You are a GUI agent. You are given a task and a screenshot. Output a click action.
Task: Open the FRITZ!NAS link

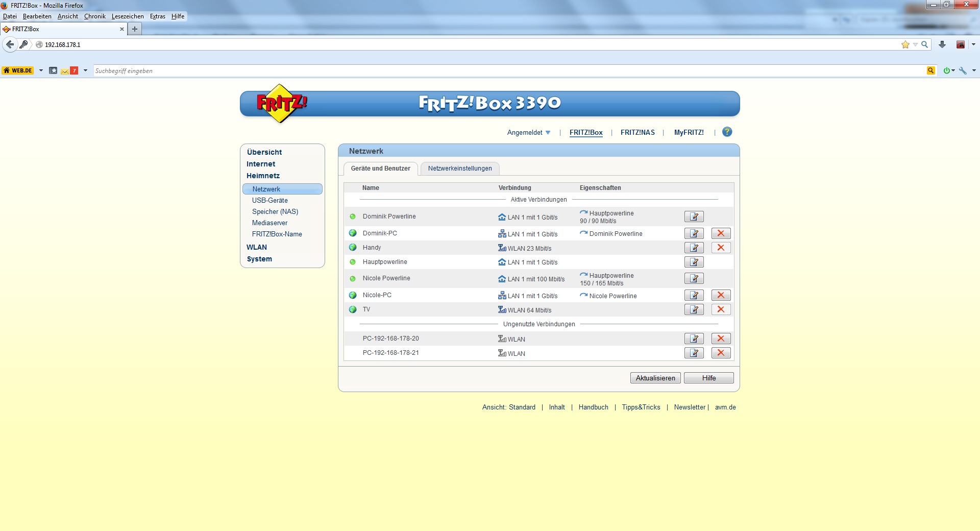coord(638,132)
